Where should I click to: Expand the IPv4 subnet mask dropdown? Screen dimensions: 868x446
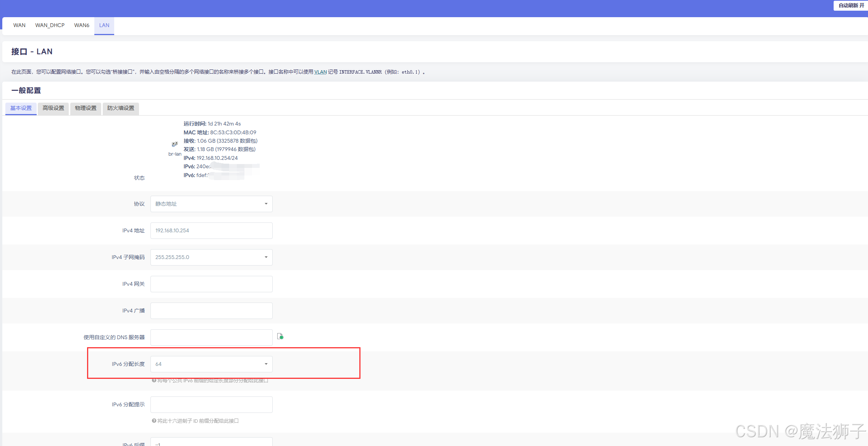[x=211, y=257]
